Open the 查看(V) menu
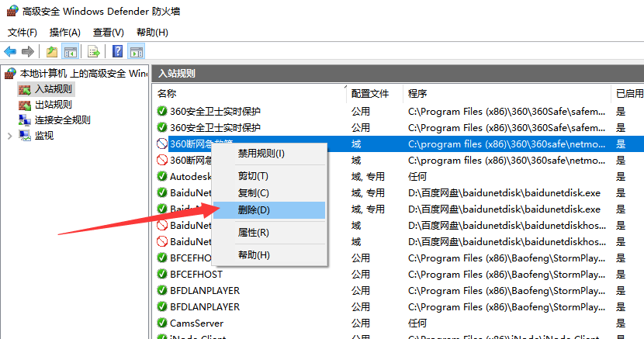 tap(109, 33)
